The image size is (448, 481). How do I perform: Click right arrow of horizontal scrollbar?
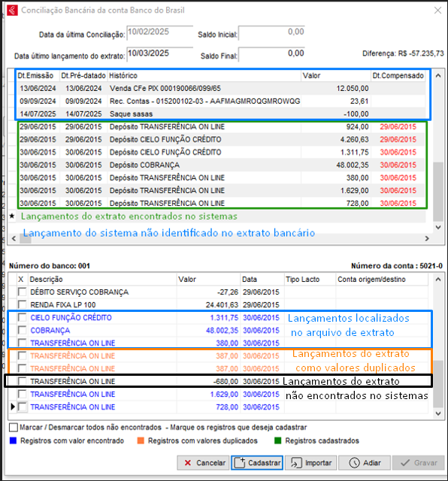click(427, 238)
